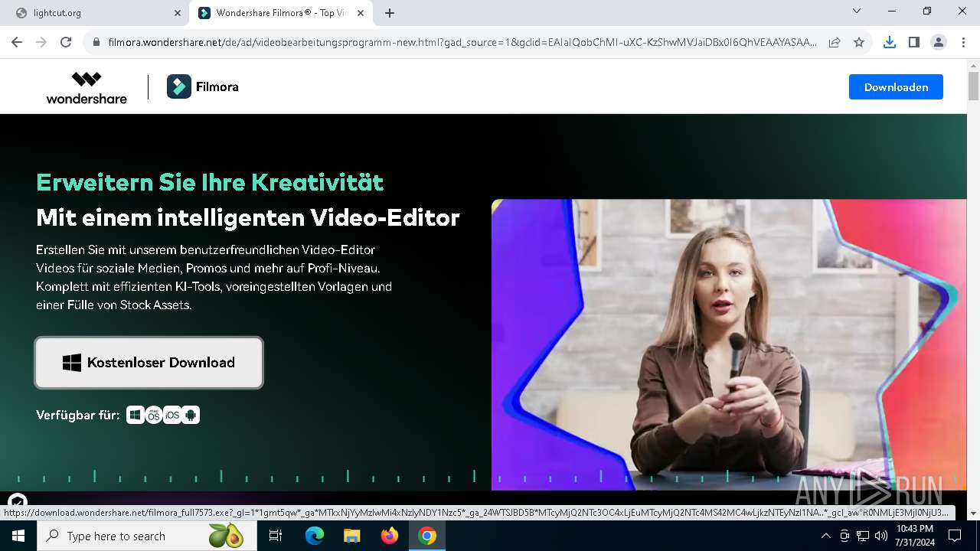Open Chrome profile avatar
The width and height of the screenshot is (980, 551).
coord(939,43)
